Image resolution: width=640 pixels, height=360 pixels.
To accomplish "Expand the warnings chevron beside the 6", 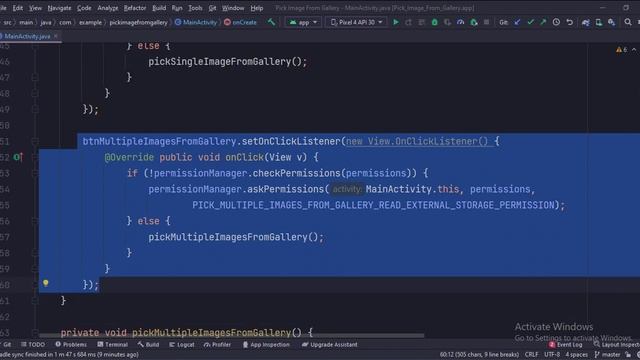I will pyautogui.click(x=634, y=49).
